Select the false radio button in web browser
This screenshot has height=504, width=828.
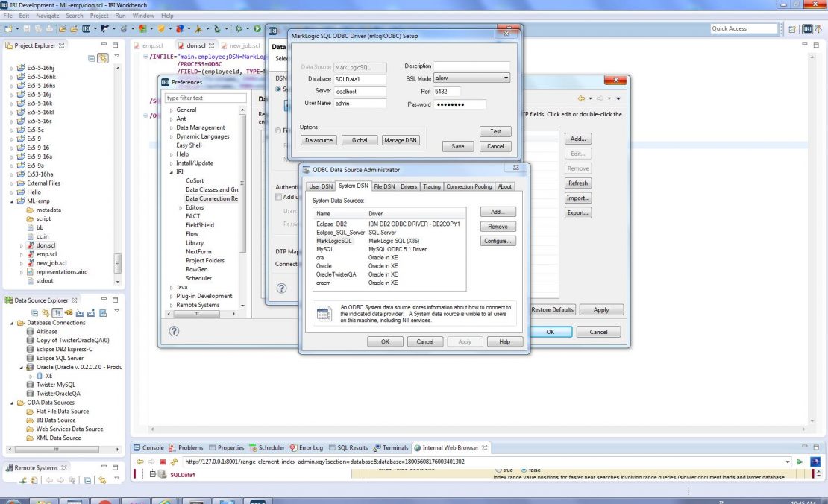pyautogui.click(x=524, y=470)
